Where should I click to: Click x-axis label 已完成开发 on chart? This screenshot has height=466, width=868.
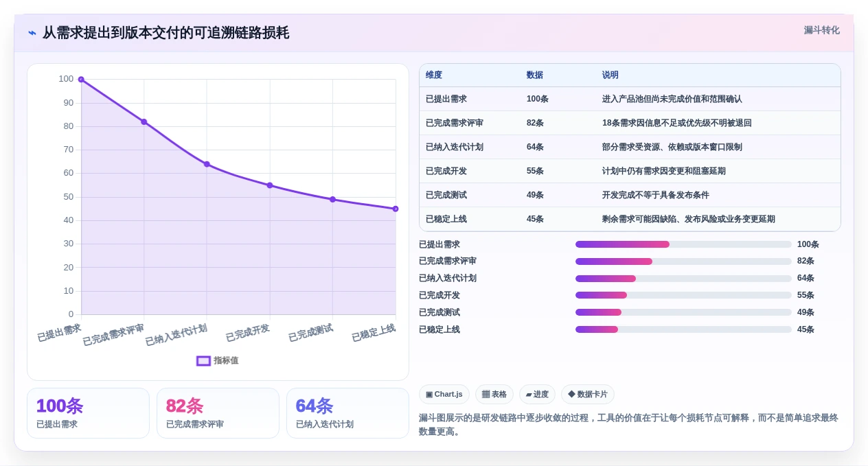(248, 332)
